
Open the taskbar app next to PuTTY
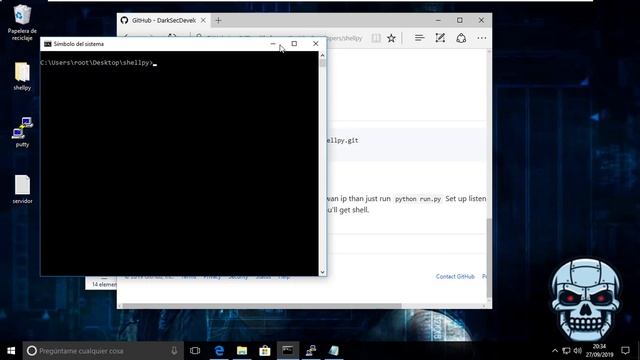[334, 351]
